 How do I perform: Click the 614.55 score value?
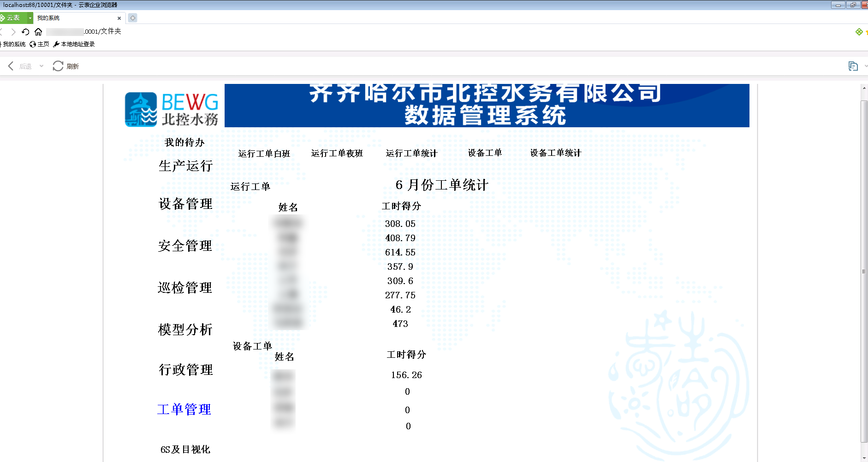(x=400, y=252)
